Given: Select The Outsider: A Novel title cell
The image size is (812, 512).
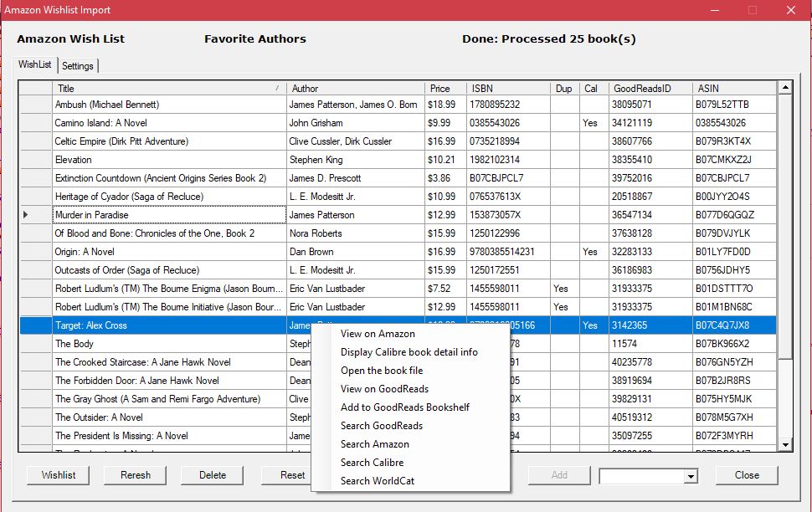Looking at the screenshot, I should pyautogui.click(x=169, y=417).
